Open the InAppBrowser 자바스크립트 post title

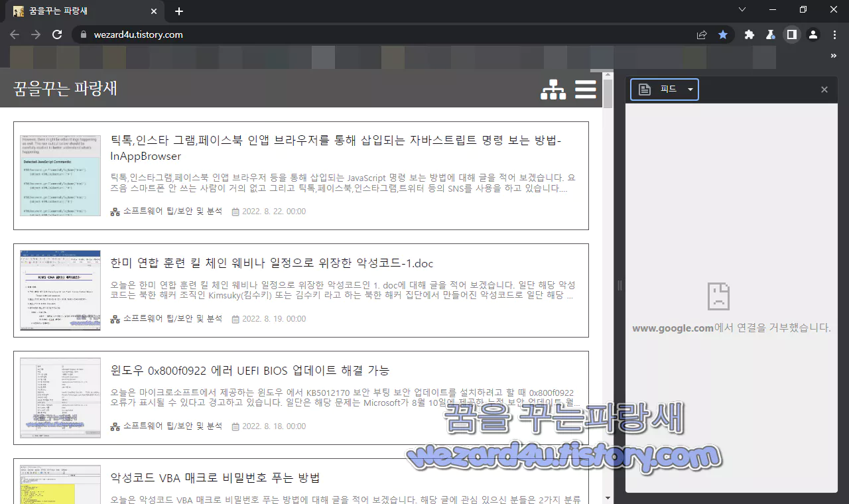(336, 149)
